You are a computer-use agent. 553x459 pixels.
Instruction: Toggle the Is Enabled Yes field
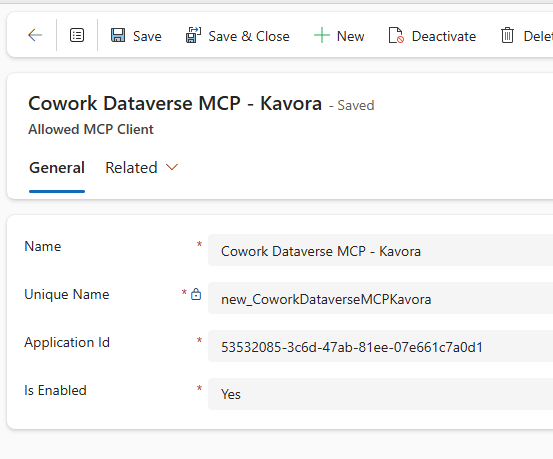380,394
